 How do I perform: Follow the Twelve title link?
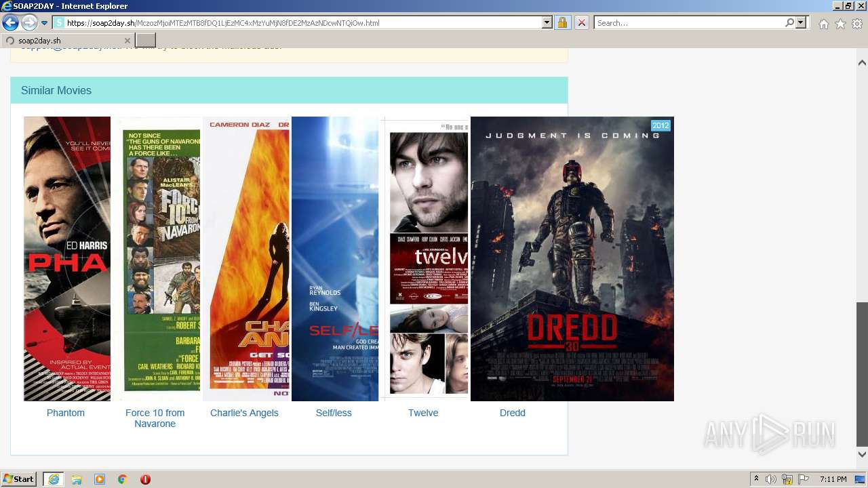click(x=423, y=413)
